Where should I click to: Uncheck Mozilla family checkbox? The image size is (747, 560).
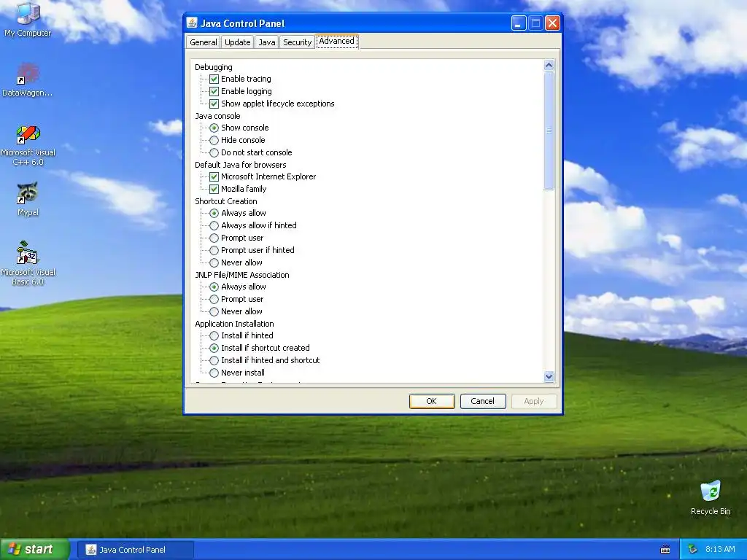214,189
